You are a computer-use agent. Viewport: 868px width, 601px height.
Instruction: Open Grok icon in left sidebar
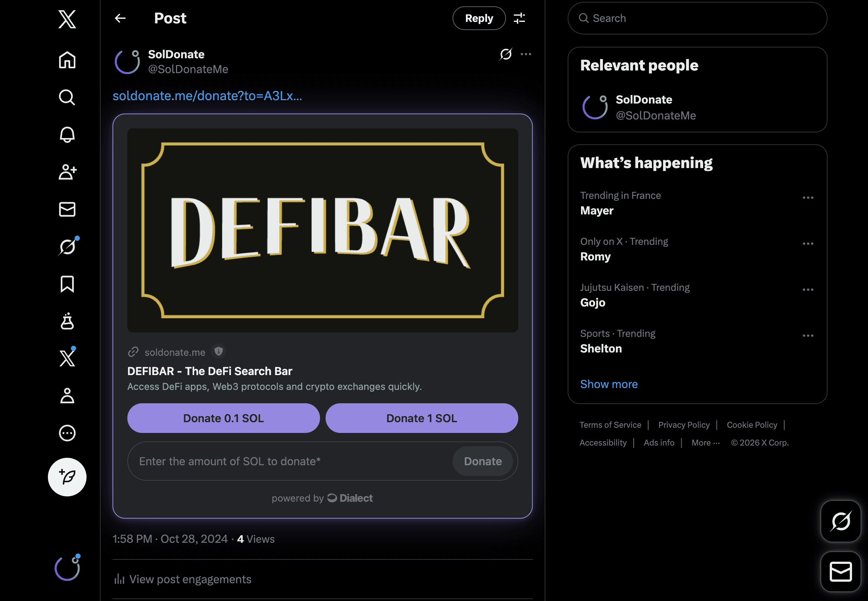(x=67, y=247)
